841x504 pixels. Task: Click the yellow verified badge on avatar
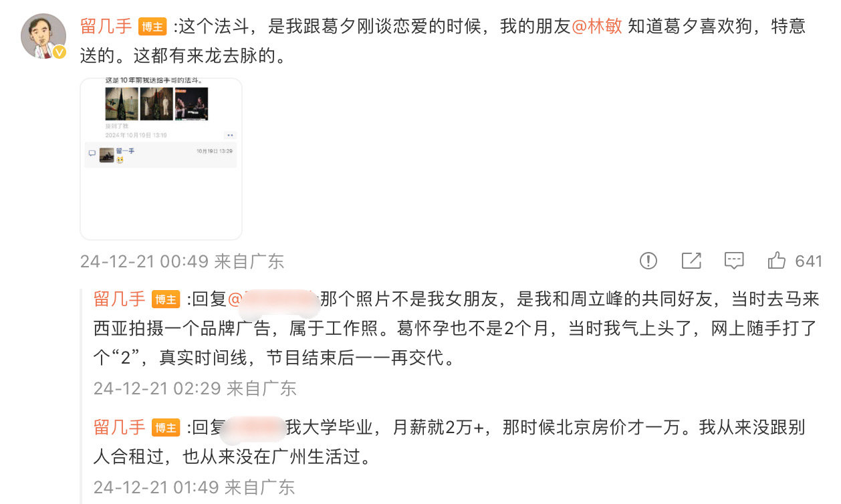point(59,52)
